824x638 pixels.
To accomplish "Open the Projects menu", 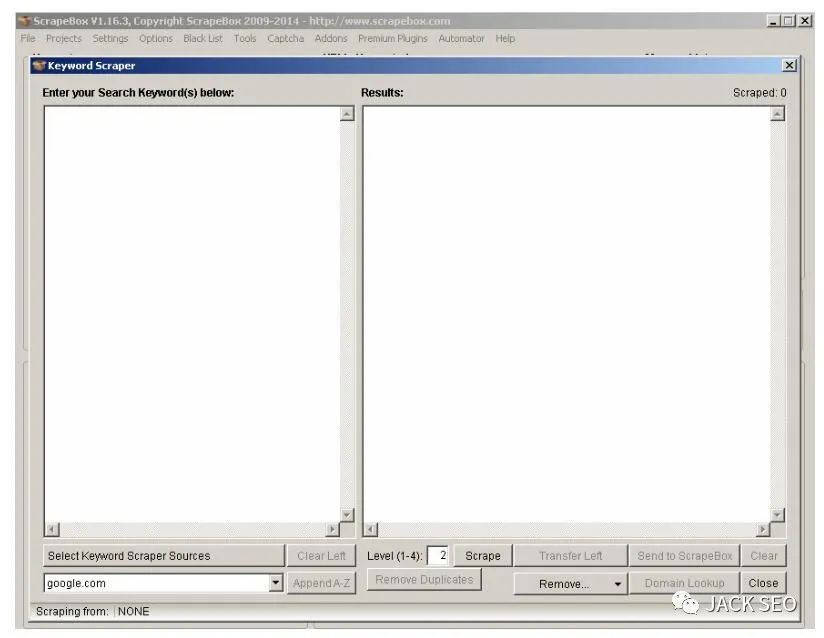I will click(x=64, y=38).
